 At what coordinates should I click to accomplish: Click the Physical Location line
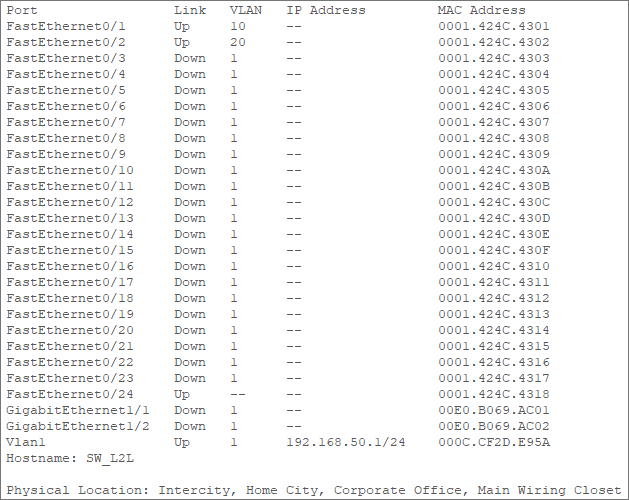[314, 490]
